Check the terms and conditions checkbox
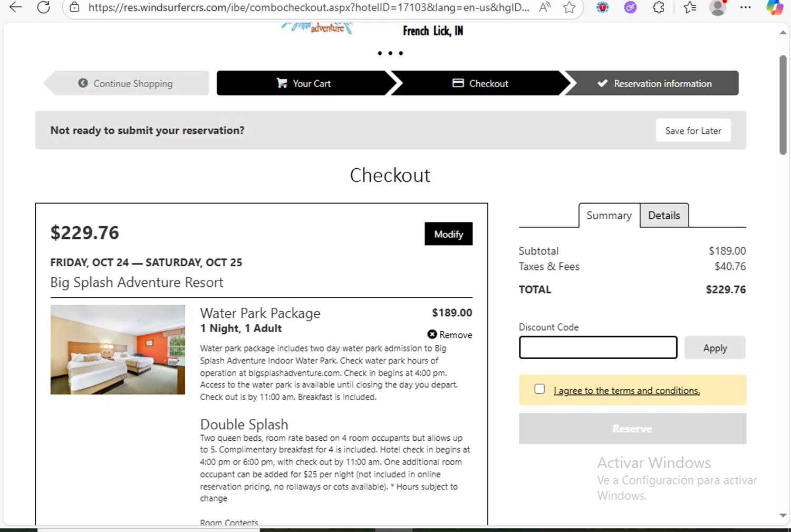The image size is (791, 532). [x=539, y=389]
